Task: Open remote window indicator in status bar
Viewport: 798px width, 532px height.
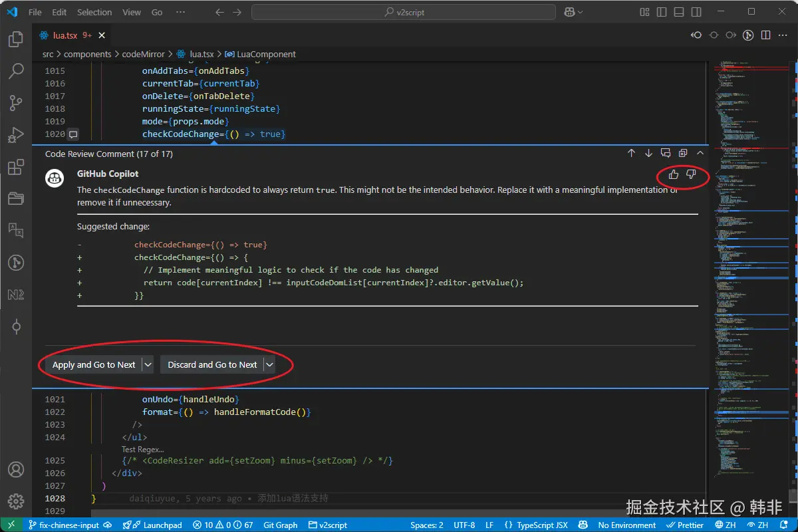Action: (11, 525)
